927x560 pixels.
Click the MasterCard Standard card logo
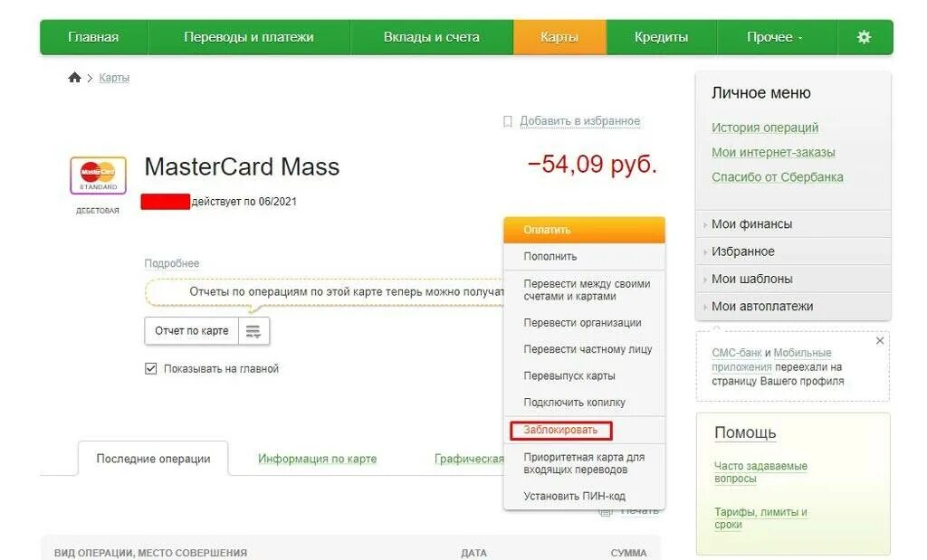coord(98,176)
